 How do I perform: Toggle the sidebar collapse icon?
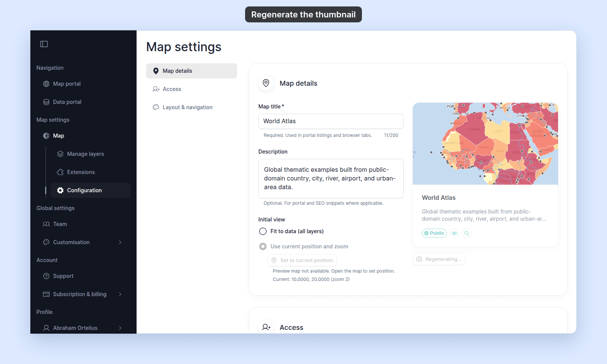click(x=44, y=44)
